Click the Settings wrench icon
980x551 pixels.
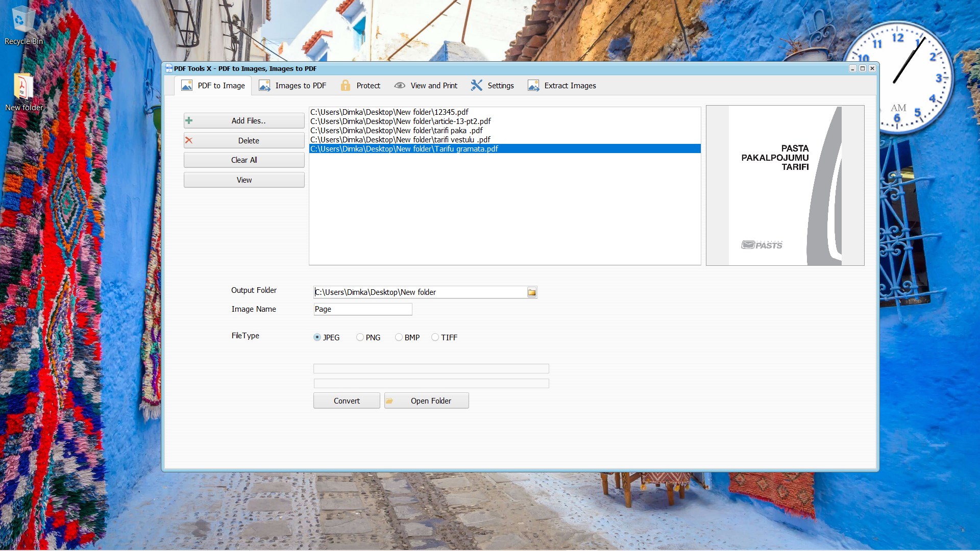coord(476,86)
